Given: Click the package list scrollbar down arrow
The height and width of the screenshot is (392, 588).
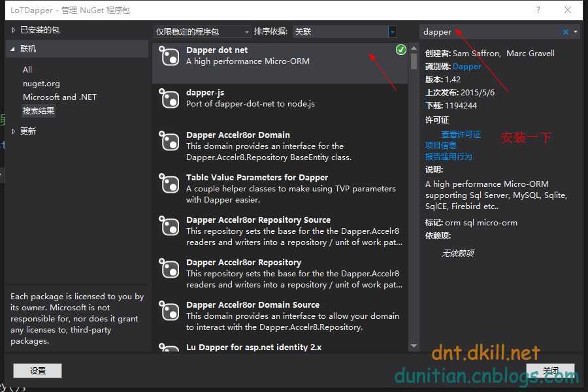Looking at the screenshot, I should click(x=414, y=346).
